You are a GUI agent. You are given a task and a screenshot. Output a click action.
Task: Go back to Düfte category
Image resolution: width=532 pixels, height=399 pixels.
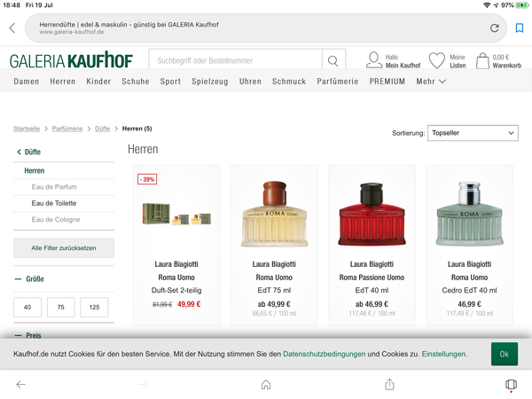pos(29,152)
